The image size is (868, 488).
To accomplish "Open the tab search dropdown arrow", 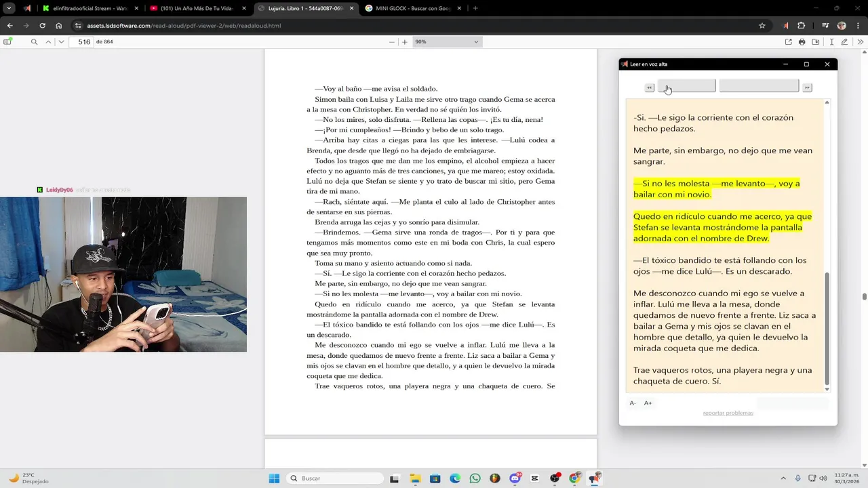I will pyautogui.click(x=9, y=8).
